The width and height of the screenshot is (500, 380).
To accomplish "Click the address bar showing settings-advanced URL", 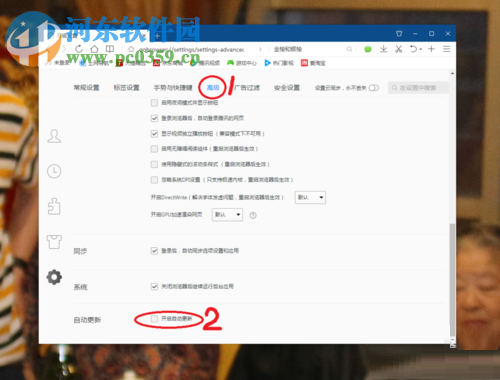I will click(192, 49).
